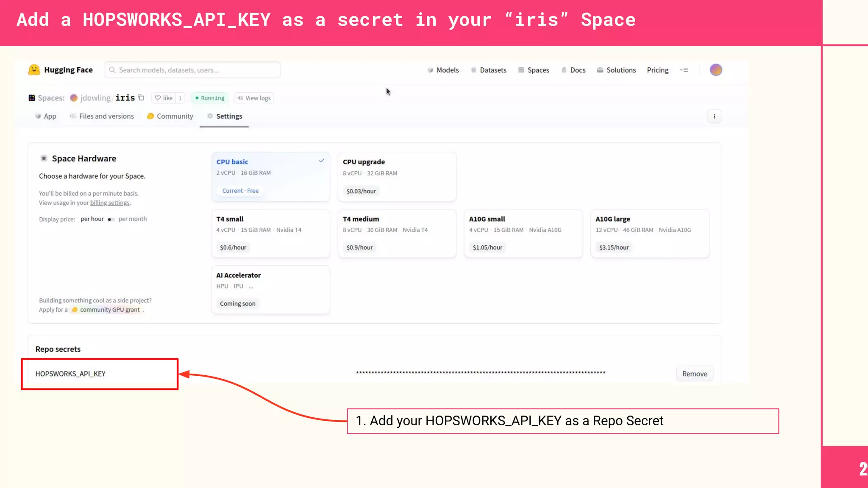This screenshot has height=488, width=868.
Task: Click the search magnifier icon
Action: pos(112,70)
